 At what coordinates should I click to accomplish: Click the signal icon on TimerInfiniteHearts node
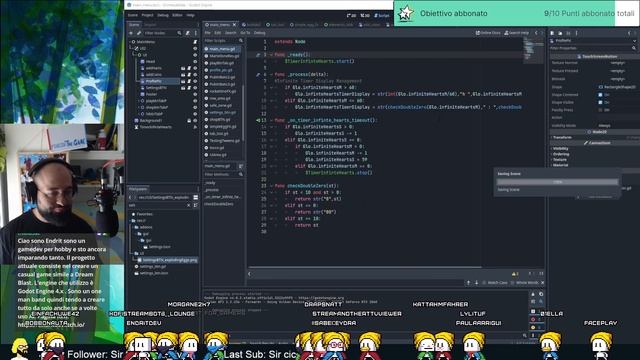[195, 127]
